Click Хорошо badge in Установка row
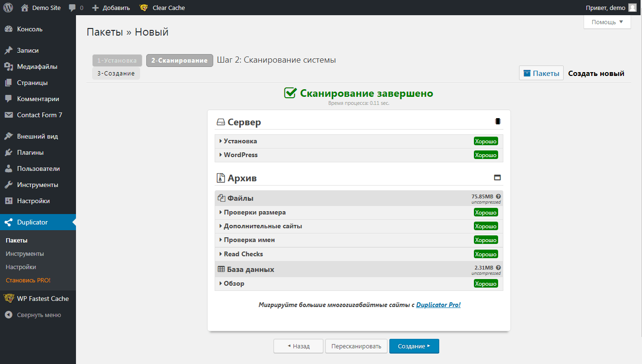 click(x=486, y=141)
